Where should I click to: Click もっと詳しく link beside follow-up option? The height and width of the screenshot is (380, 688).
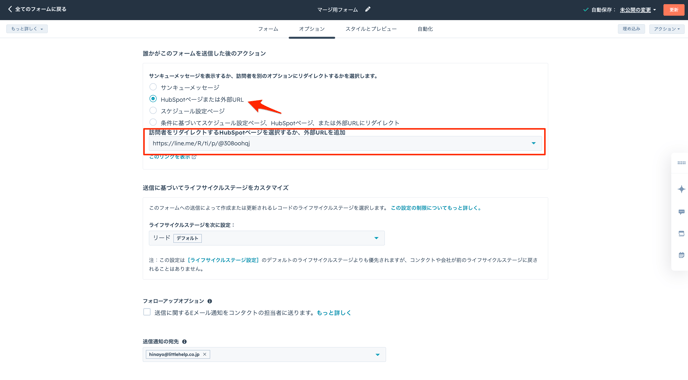pos(334,313)
